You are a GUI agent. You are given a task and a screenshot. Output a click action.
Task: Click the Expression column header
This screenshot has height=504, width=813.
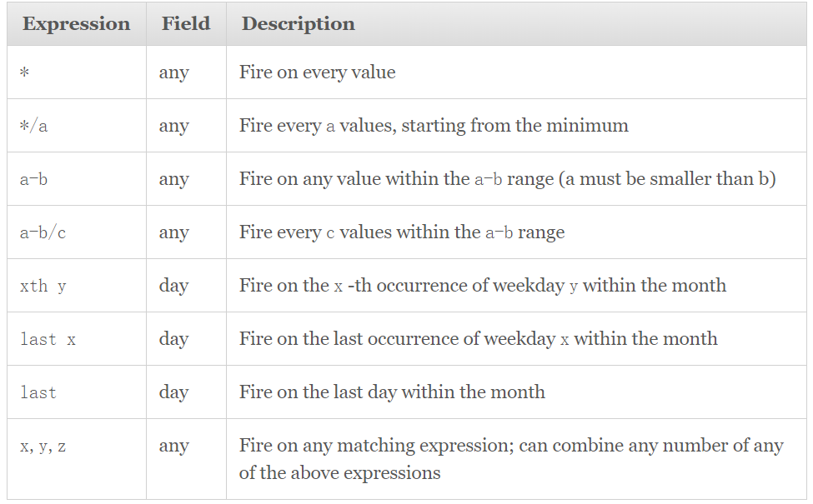[x=76, y=23]
